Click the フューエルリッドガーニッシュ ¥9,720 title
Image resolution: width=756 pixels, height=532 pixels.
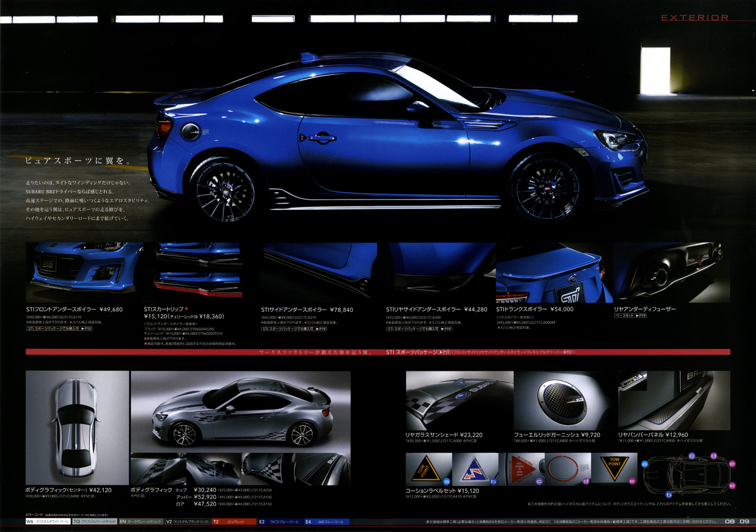557,435
